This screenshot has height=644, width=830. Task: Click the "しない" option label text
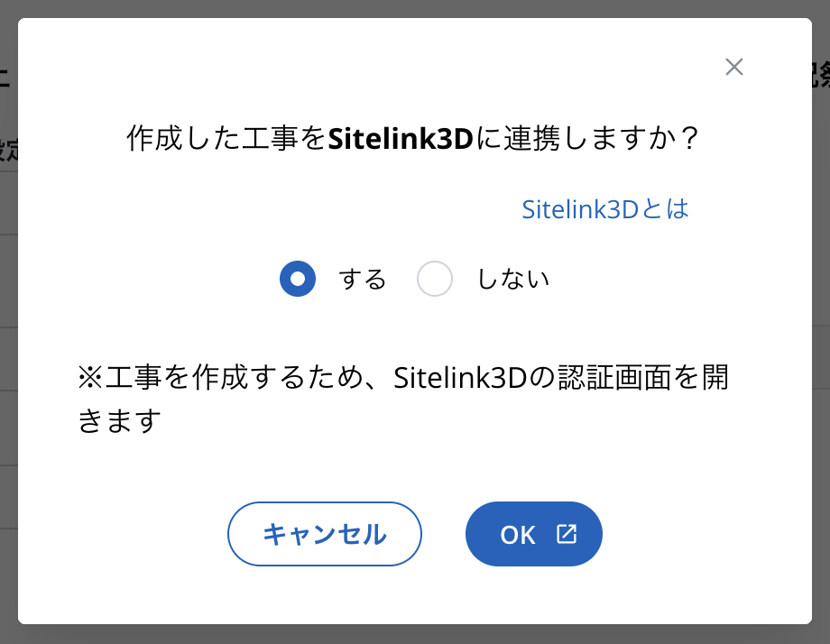click(512, 280)
